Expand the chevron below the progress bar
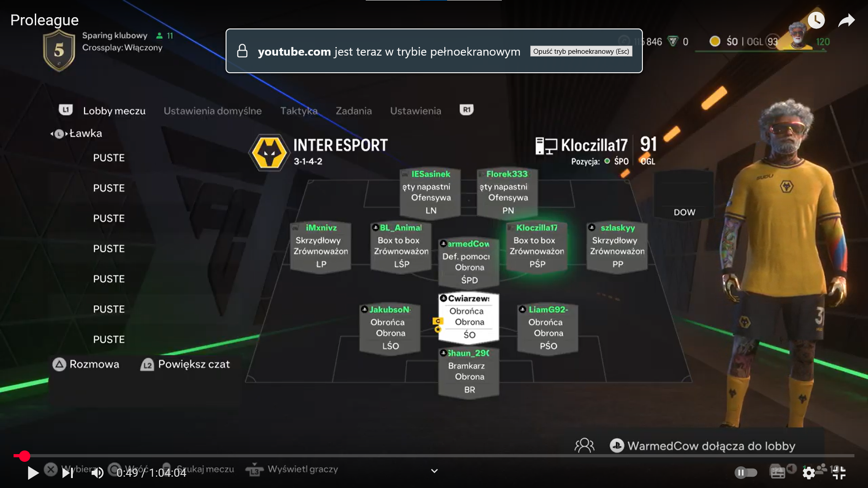868x488 pixels. (434, 471)
